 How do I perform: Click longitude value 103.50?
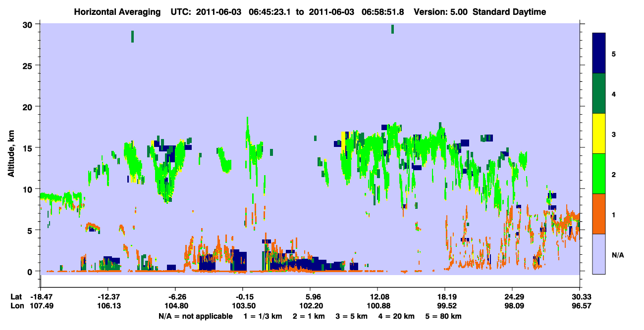tap(243, 306)
